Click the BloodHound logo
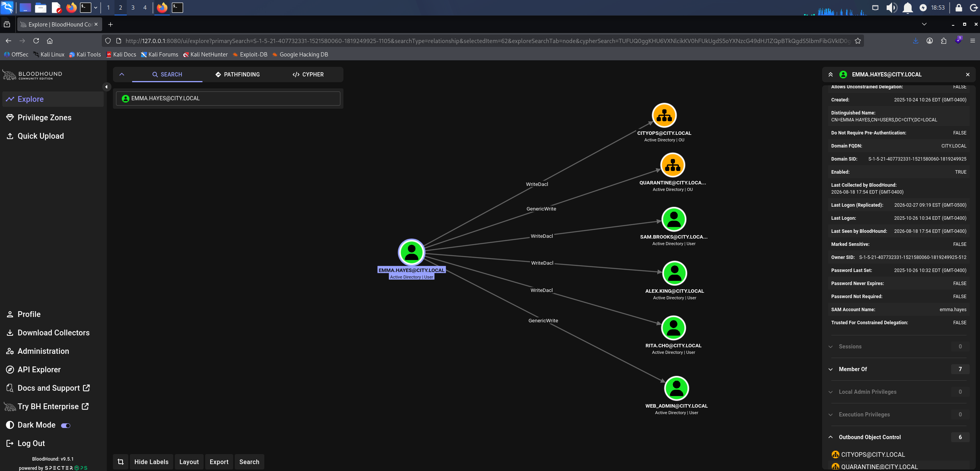The width and height of the screenshot is (980, 471). click(x=32, y=75)
